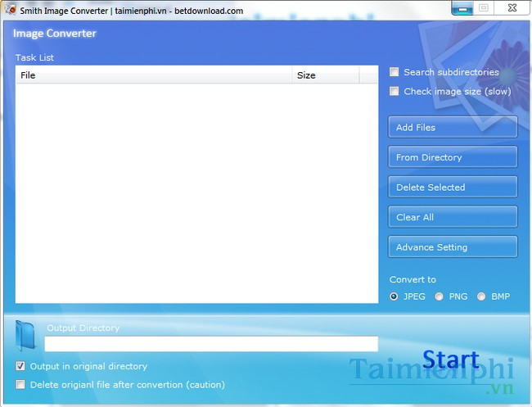The height and width of the screenshot is (407, 532).
Task: Toggle Check image size (slow) checkbox
Action: [x=394, y=91]
